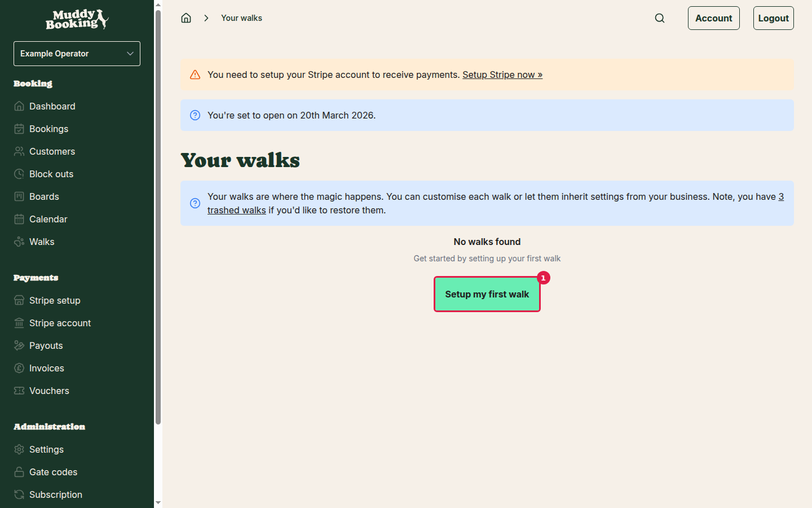Select the Stripe account bank icon
This screenshot has height=508, width=812.
point(19,323)
